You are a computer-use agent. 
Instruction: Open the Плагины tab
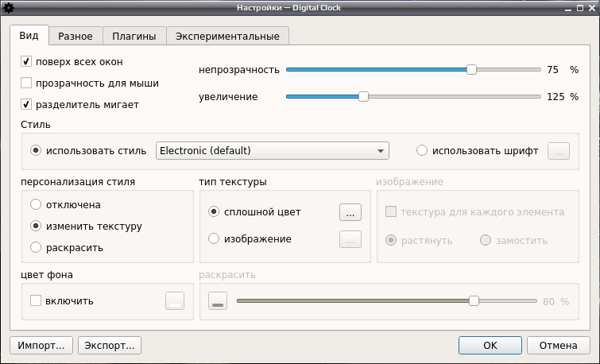pyautogui.click(x=134, y=37)
